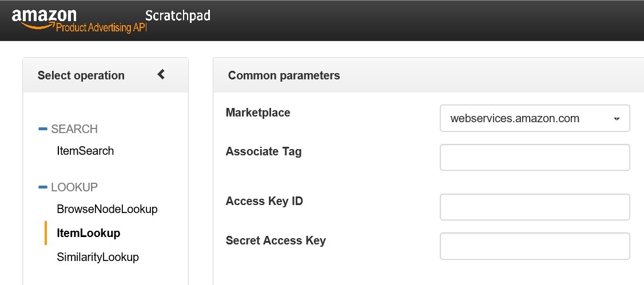Viewport: 644px width, 285px height.
Task: Click the Common parameters panel heading
Action: click(x=284, y=75)
